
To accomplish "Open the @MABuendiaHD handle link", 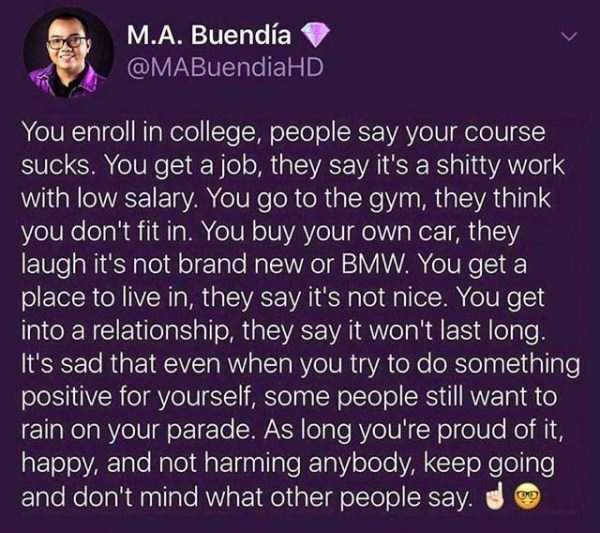I will (x=225, y=67).
